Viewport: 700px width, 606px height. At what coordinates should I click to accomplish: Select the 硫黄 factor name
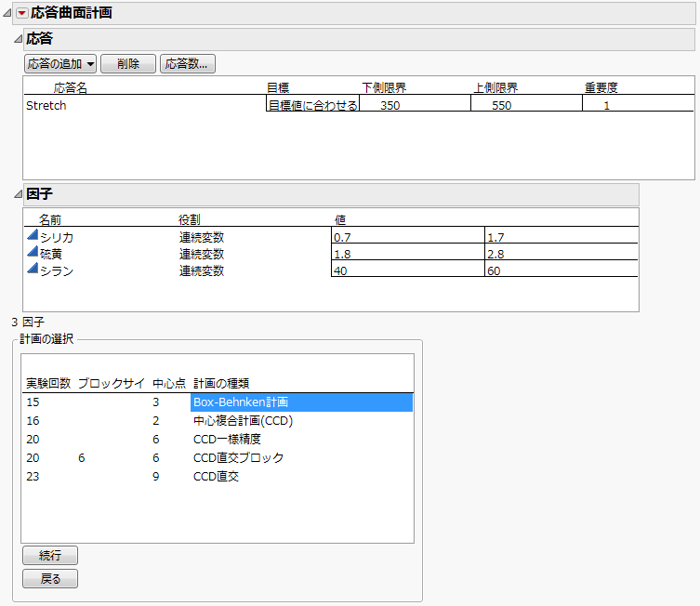[x=51, y=255]
